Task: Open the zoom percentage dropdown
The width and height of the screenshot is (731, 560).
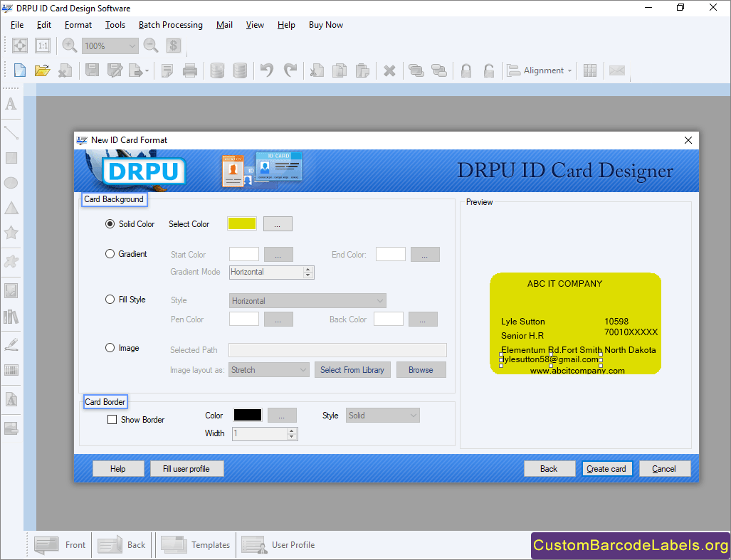Action: pyautogui.click(x=110, y=46)
